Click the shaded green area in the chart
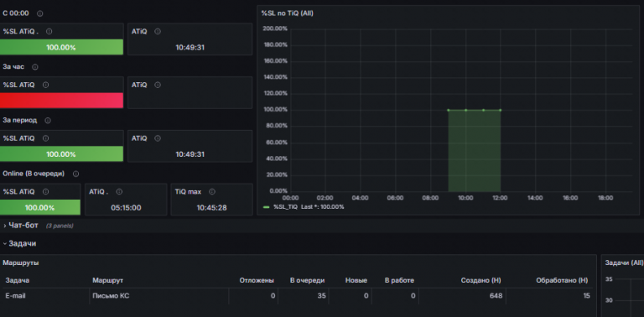 tap(475, 151)
